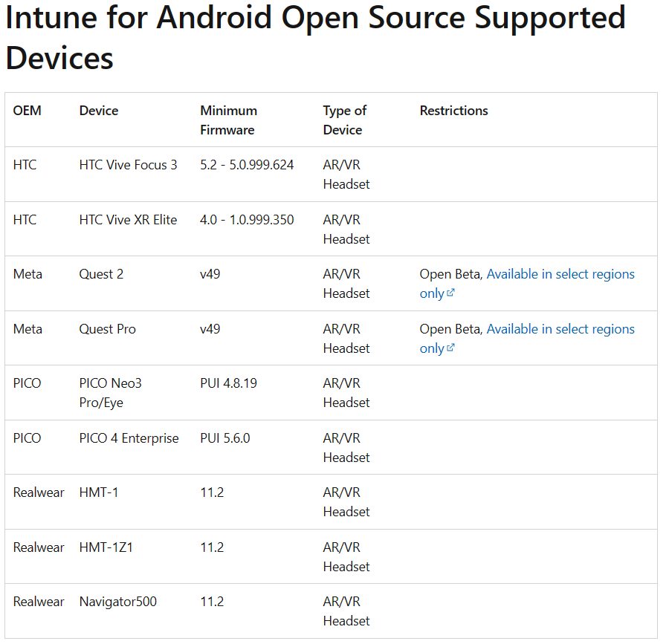Click the 'OEM' column header
The image size is (669, 644).
pos(28,111)
